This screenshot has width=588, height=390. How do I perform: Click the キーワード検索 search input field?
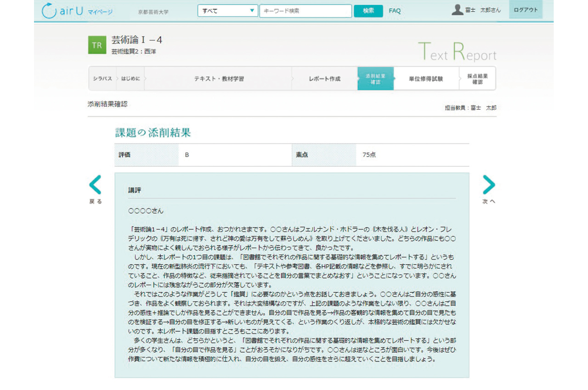[305, 11]
